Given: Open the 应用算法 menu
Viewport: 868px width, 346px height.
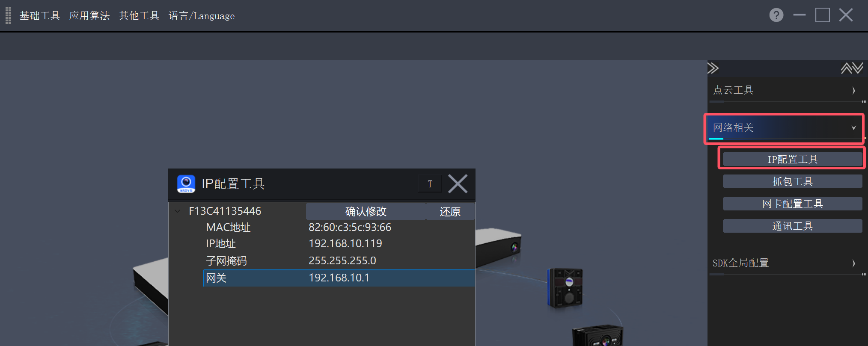Looking at the screenshot, I should pos(89,16).
